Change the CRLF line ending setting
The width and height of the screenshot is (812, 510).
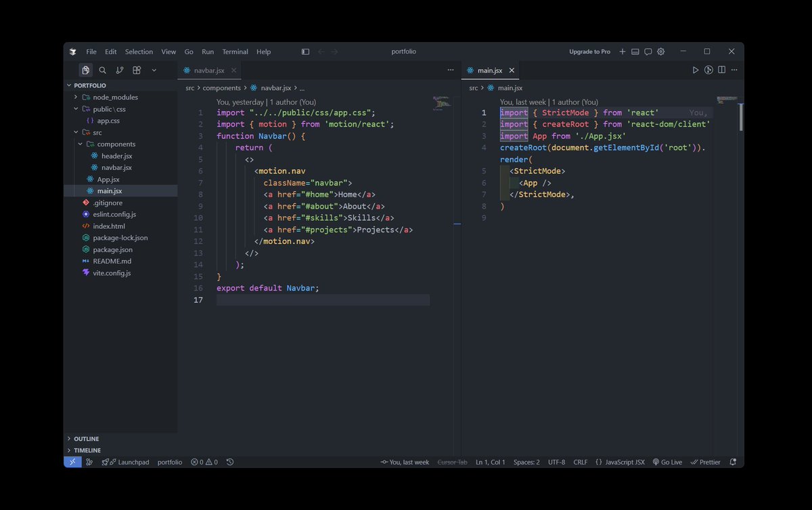[x=581, y=462]
